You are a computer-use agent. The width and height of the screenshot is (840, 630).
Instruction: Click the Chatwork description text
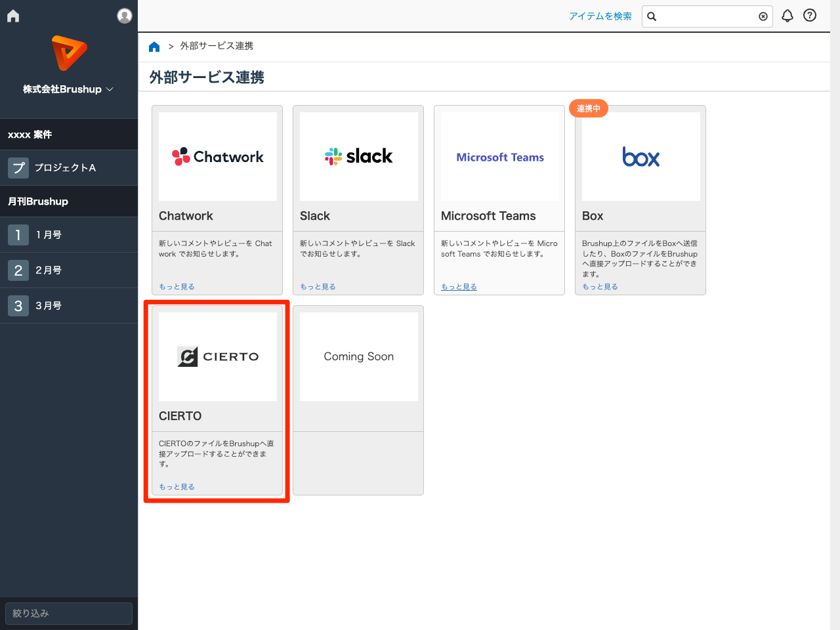215,249
